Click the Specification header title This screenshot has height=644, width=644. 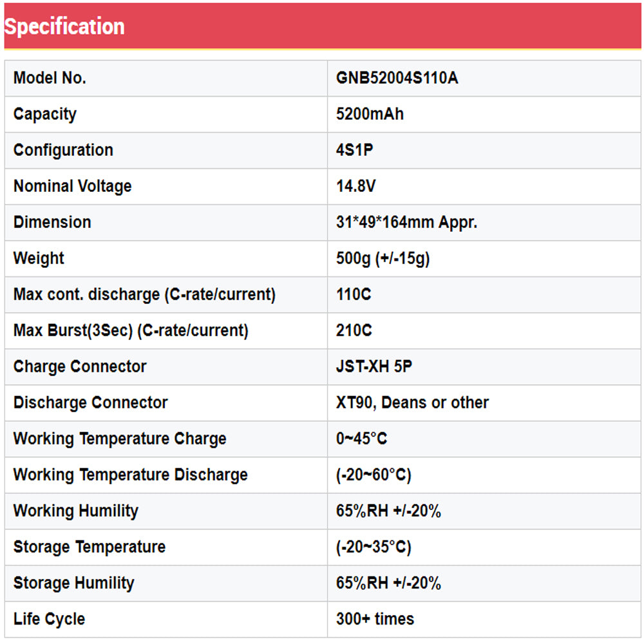pyautogui.click(x=64, y=26)
